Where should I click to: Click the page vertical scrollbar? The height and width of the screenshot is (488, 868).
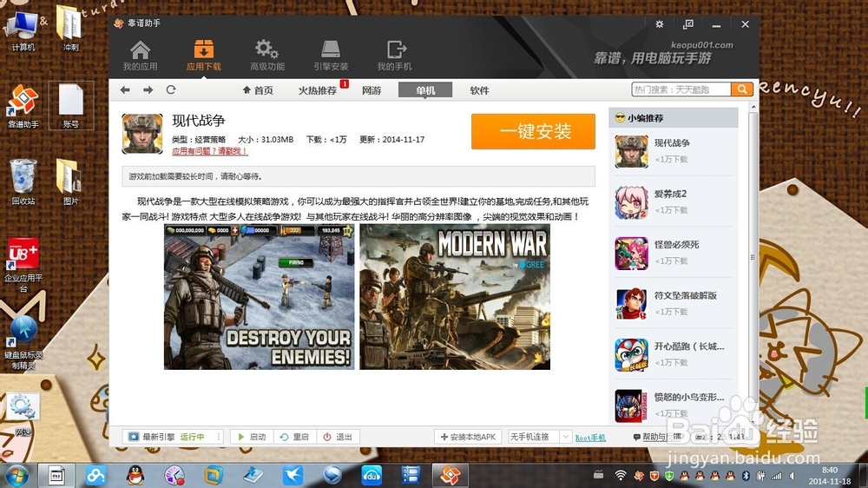point(753,258)
